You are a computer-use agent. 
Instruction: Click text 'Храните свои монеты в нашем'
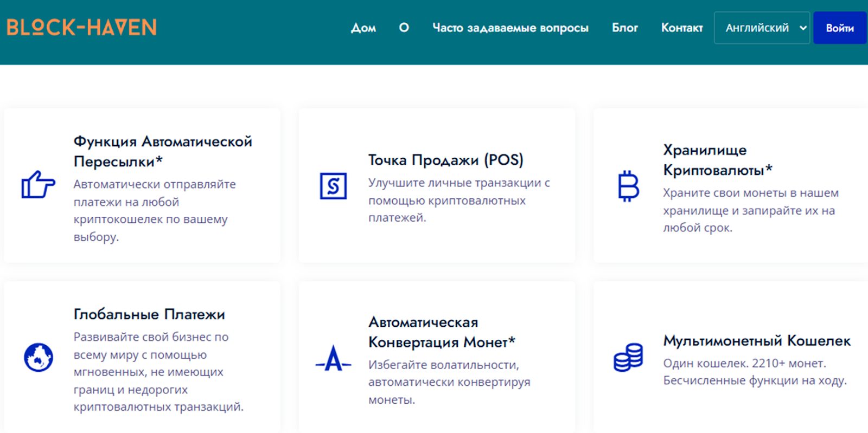coord(751,193)
